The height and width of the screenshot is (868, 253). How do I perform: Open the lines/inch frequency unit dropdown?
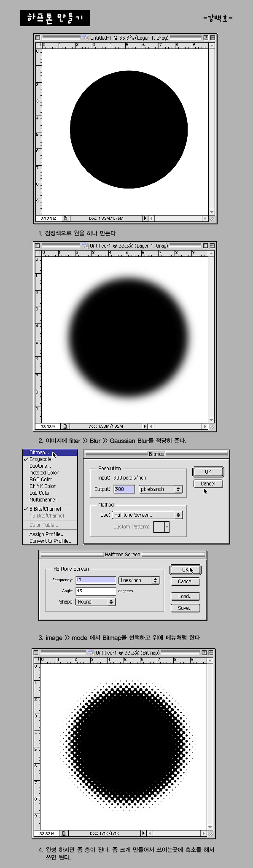[x=139, y=580]
